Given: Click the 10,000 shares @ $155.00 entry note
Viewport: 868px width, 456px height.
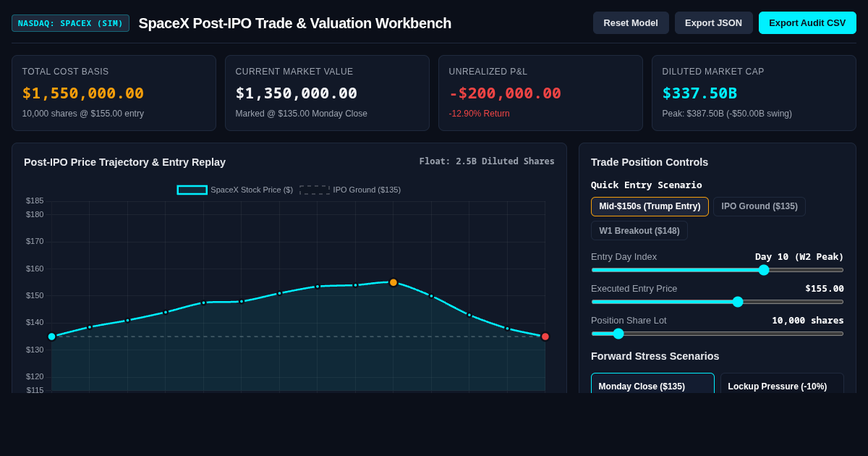Looking at the screenshot, I should pos(83,114).
